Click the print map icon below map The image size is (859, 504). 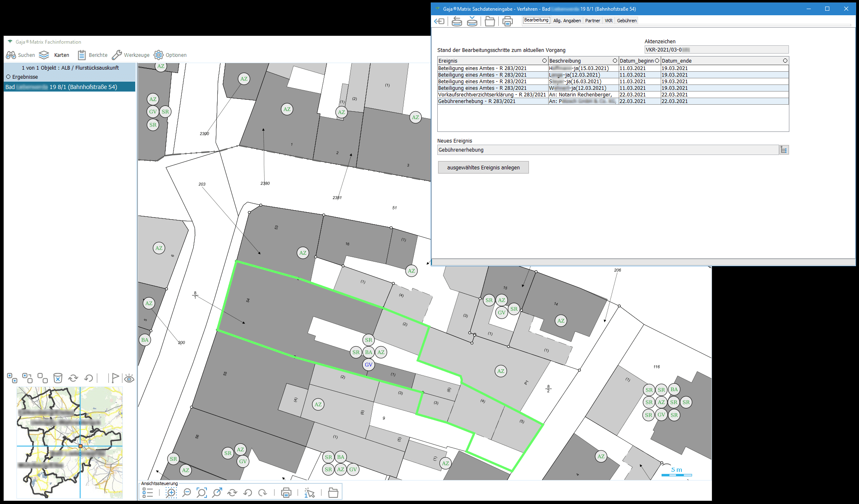pos(286,492)
